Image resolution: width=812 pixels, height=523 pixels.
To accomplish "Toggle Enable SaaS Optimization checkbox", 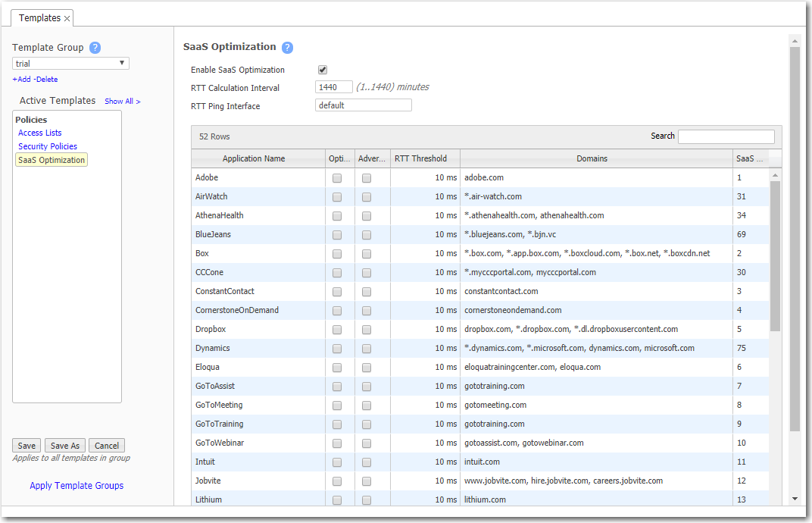I will click(323, 70).
